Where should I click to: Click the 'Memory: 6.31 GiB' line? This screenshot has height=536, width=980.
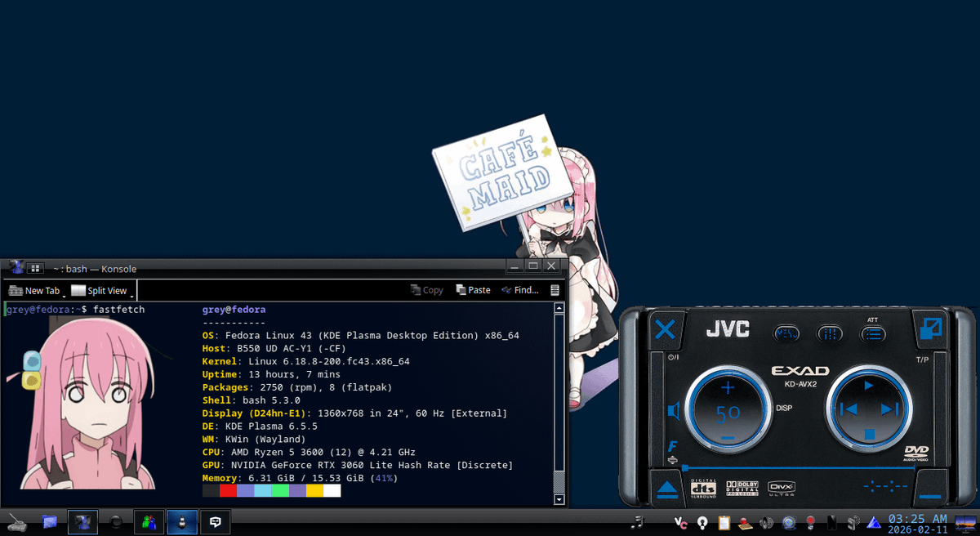click(301, 478)
